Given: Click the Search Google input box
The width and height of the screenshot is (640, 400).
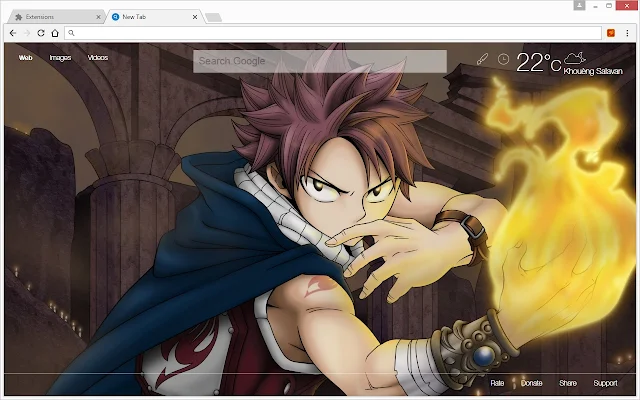Looking at the screenshot, I should point(320,61).
